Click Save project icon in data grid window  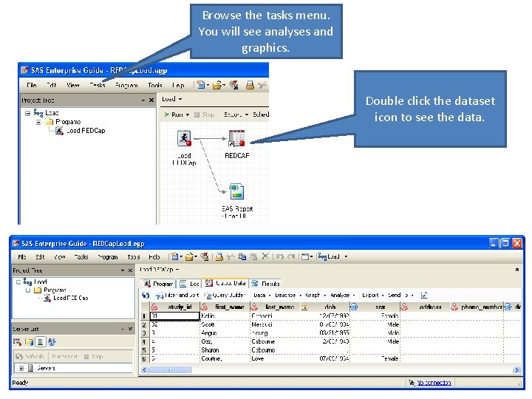pos(205,256)
